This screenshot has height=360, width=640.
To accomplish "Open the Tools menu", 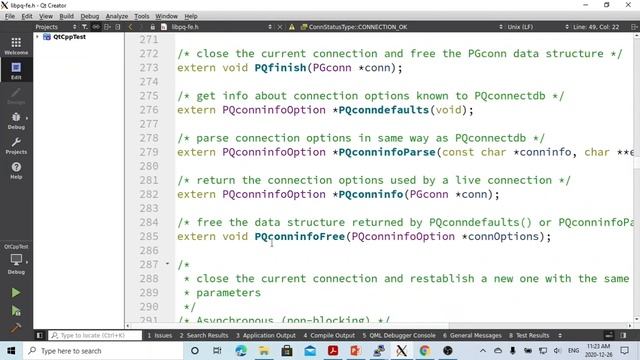I will click(x=142, y=16).
